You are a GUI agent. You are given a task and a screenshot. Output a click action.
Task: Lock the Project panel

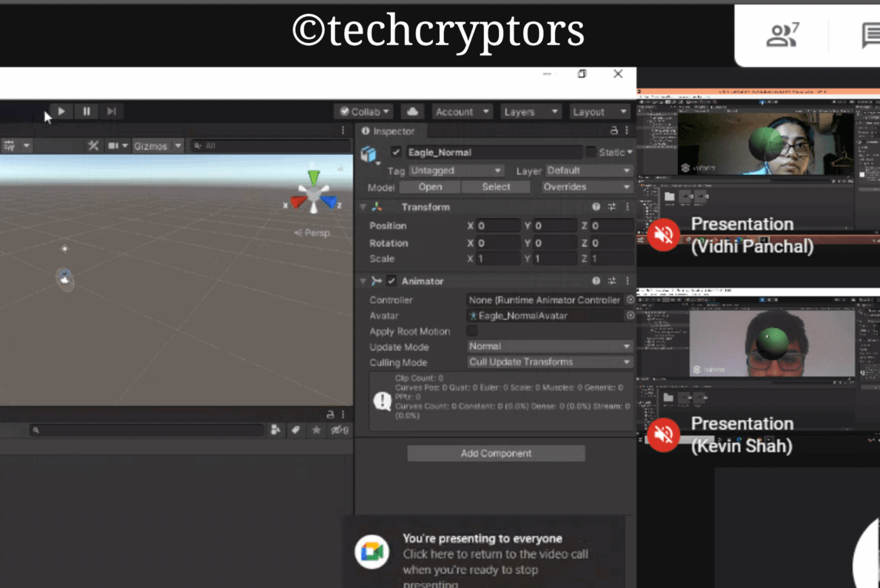pyautogui.click(x=330, y=414)
